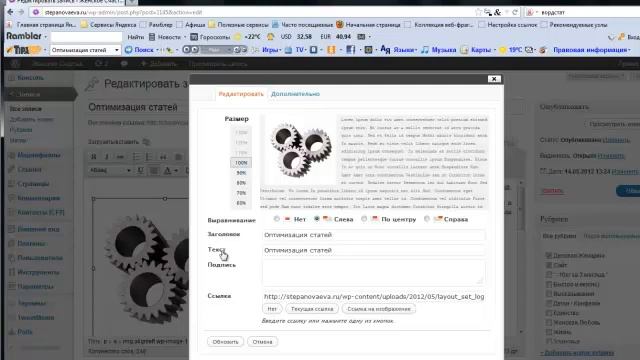Open the Rambler logo dropdown arrow
Image resolution: width=640 pixels, height=360 pixels.
45,37
